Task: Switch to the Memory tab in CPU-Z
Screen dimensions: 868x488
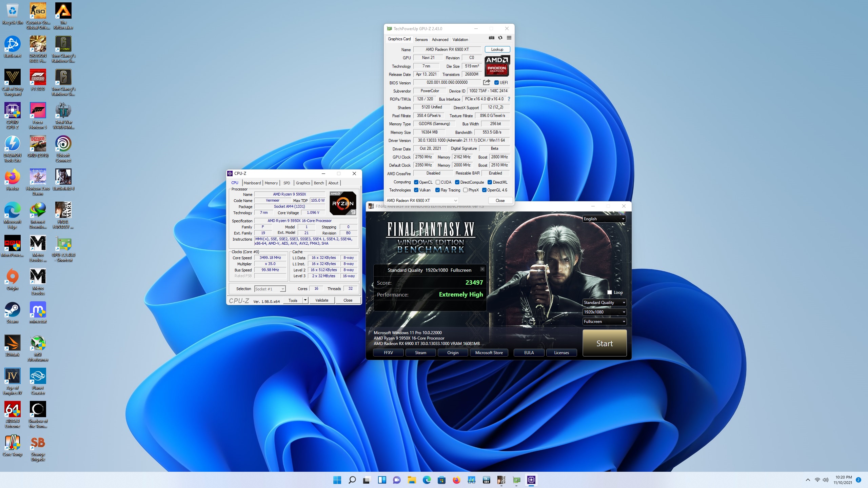Action: (271, 183)
